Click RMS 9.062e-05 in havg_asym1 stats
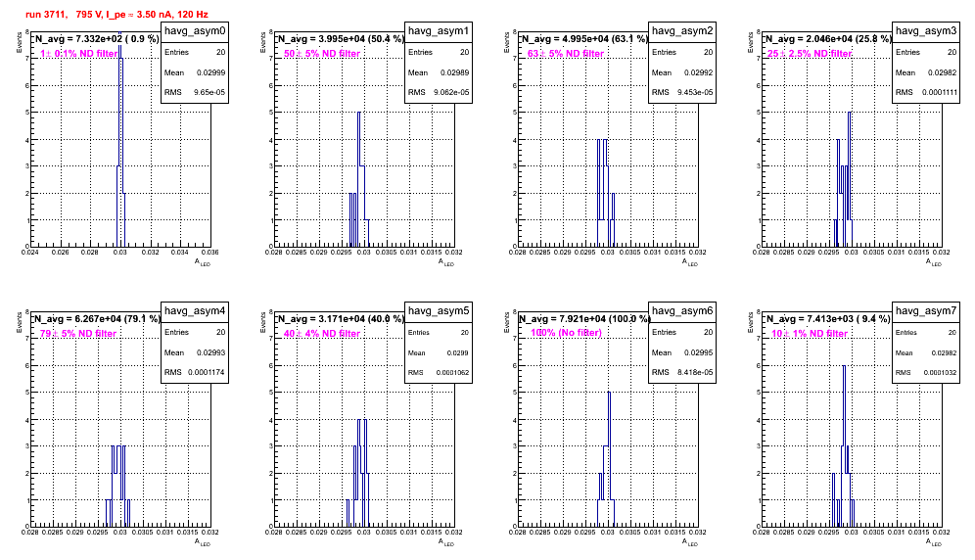975x560 pixels. click(439, 92)
